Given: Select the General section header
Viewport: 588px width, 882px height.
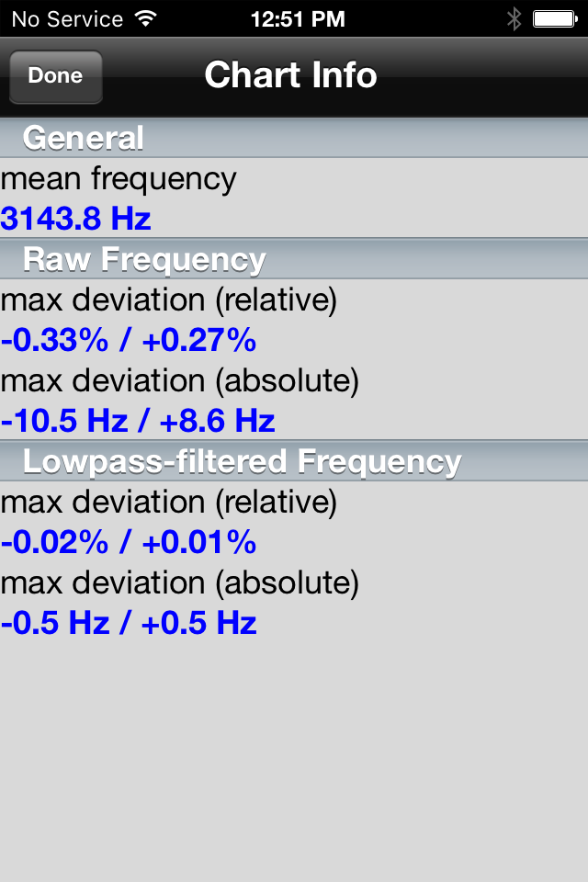Looking at the screenshot, I should [x=294, y=138].
